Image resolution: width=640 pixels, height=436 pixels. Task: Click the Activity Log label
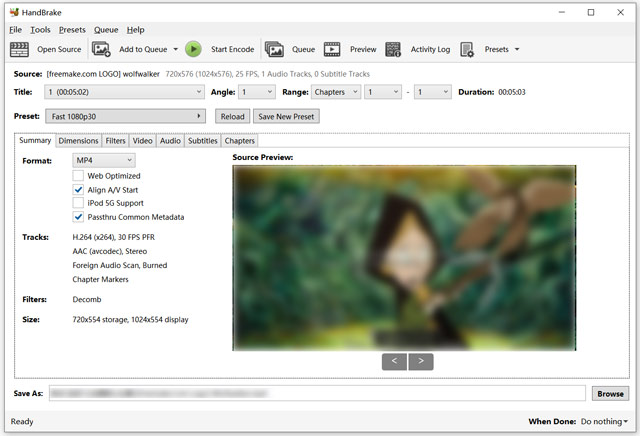[430, 49]
